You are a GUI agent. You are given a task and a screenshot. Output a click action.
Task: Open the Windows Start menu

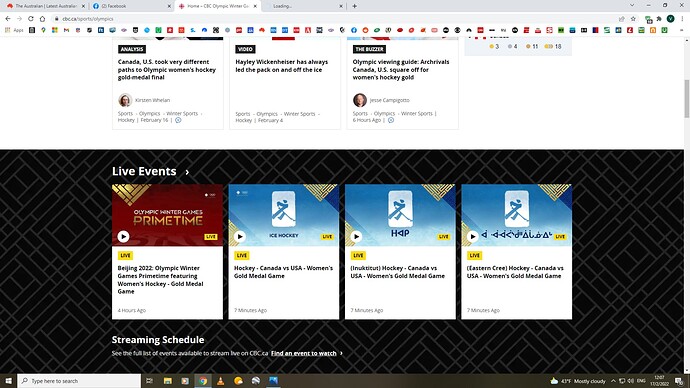point(8,381)
